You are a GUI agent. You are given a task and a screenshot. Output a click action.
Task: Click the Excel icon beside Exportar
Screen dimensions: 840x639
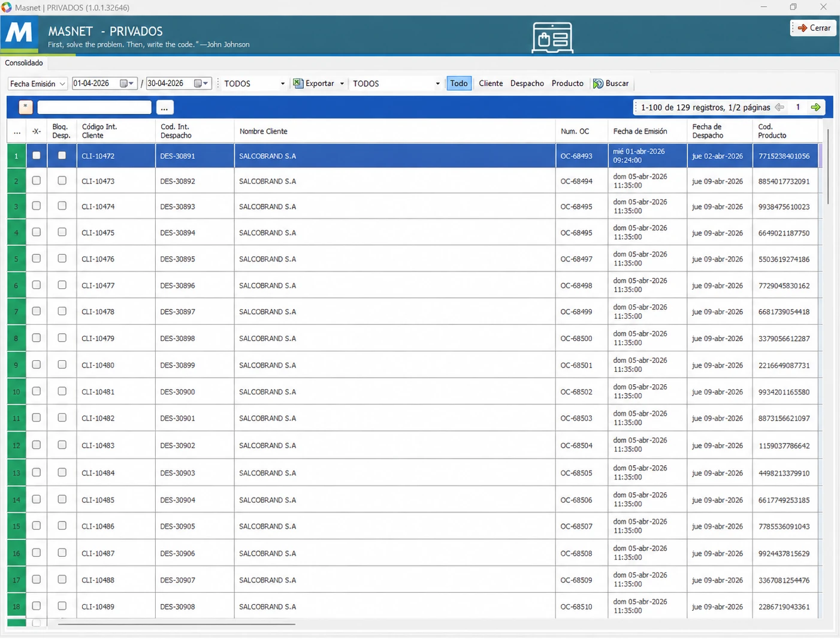point(298,83)
